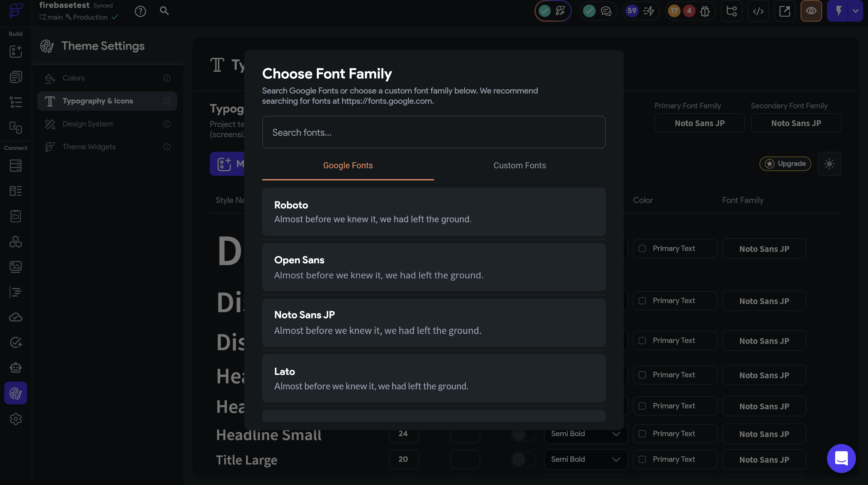Viewport: 868px width, 485px height.
Task: Open preview mode eye icon
Action: [x=811, y=11]
